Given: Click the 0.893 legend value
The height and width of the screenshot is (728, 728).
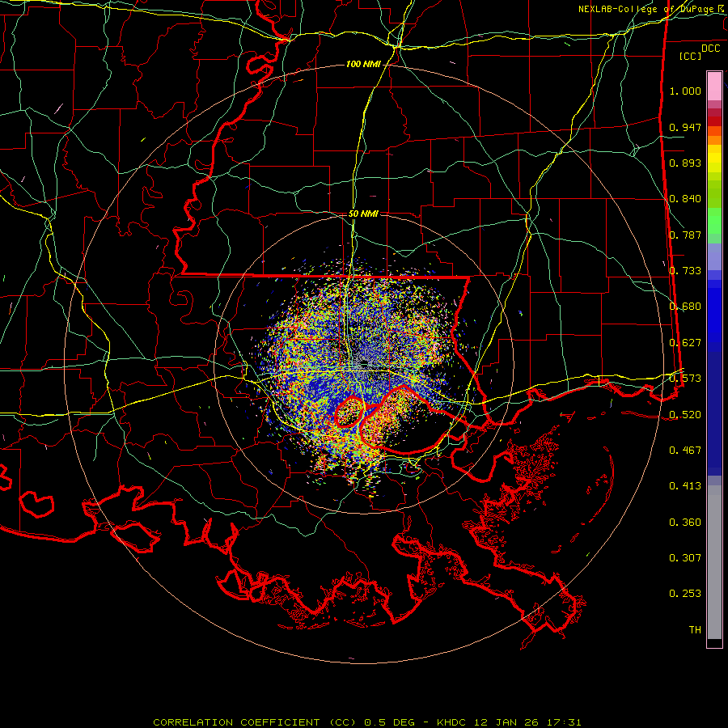Looking at the screenshot, I should pos(685,163).
